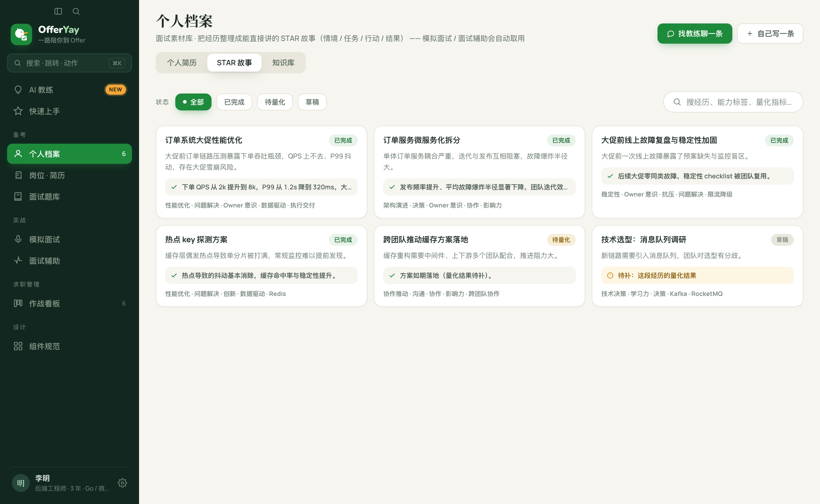Open 面试题库 in the sidebar

click(x=70, y=197)
